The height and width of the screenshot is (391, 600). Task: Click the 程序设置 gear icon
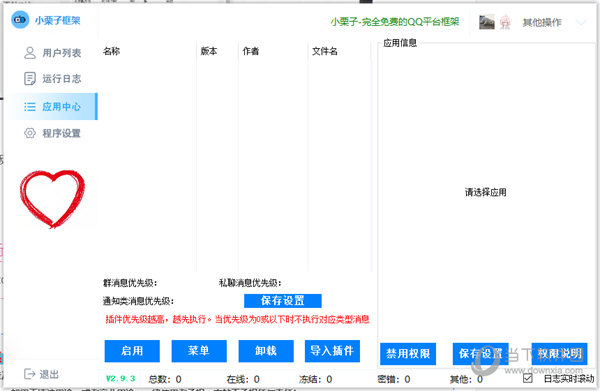tap(30, 133)
